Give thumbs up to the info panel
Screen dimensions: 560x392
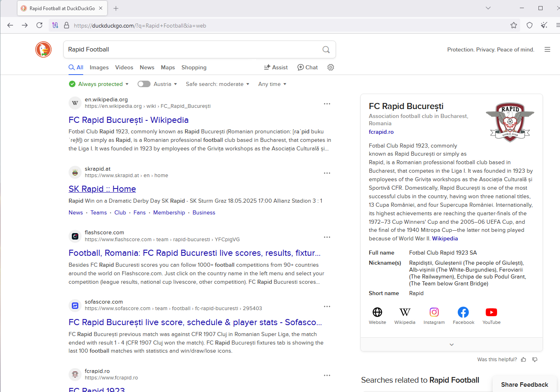tap(523, 360)
